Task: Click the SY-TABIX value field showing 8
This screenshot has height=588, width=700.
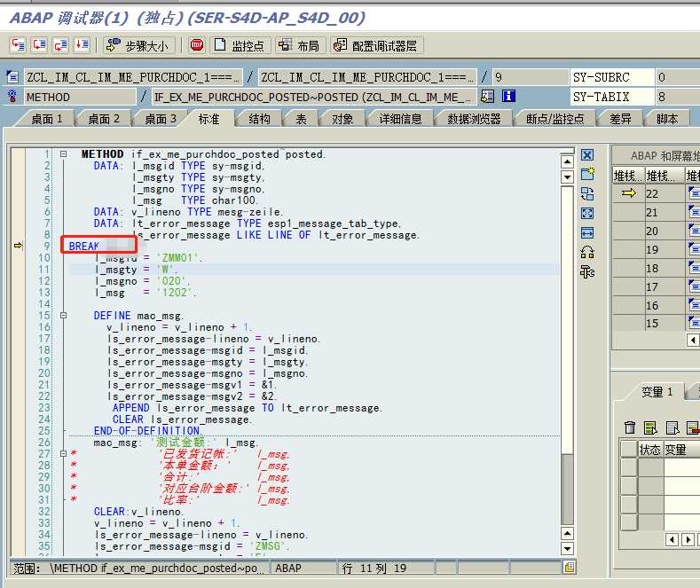Action: [677, 97]
